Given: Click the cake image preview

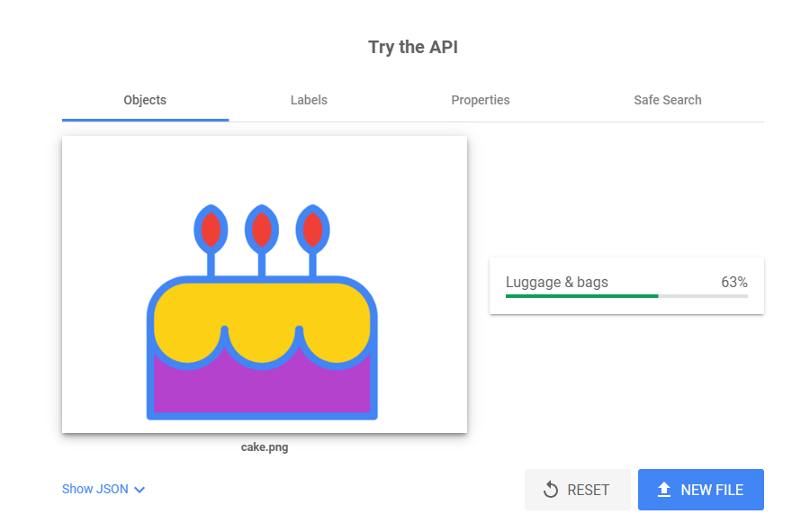Looking at the screenshot, I should click(x=265, y=284).
